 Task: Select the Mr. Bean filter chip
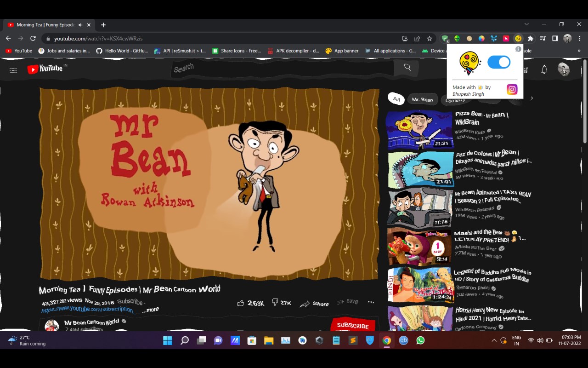[422, 100]
